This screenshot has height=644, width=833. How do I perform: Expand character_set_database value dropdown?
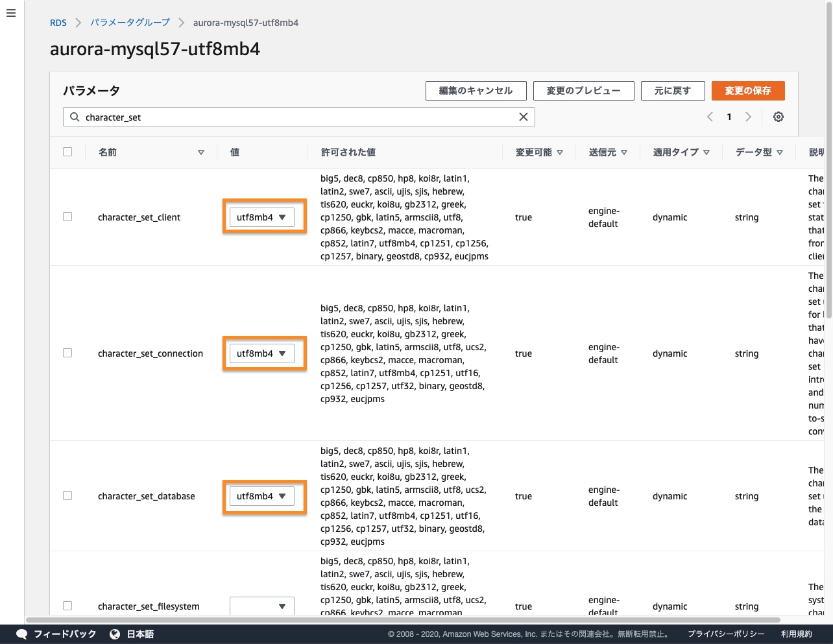tap(261, 496)
